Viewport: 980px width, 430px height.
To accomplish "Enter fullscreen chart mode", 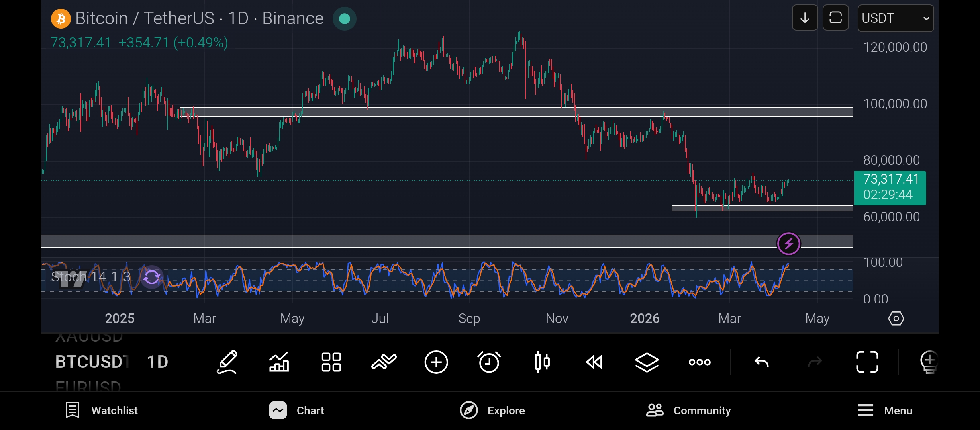I will coord(867,362).
